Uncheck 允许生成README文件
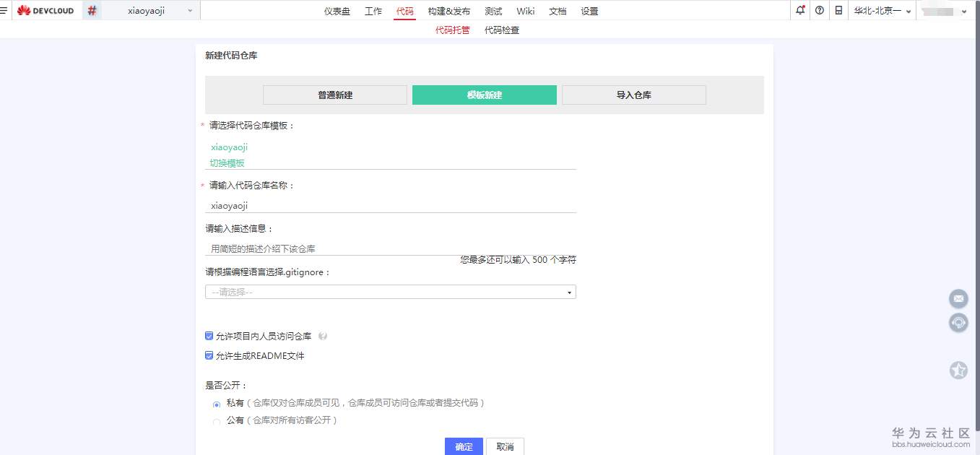 (x=209, y=355)
